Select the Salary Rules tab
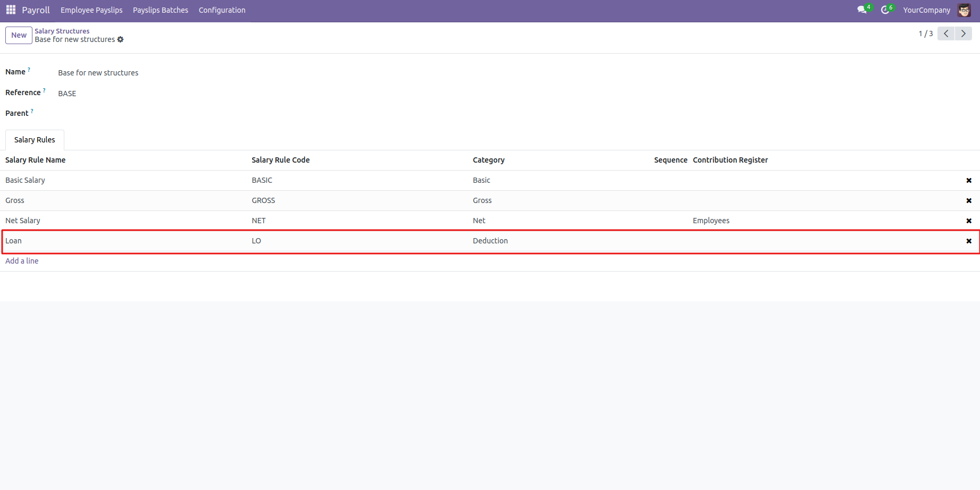The width and height of the screenshot is (980, 490). coord(35,140)
